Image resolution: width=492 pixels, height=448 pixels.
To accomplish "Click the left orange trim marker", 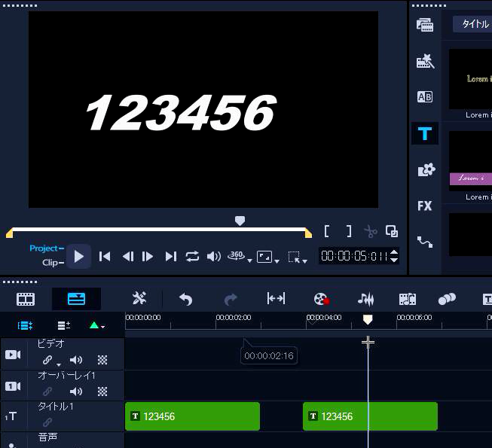I will click(9, 233).
